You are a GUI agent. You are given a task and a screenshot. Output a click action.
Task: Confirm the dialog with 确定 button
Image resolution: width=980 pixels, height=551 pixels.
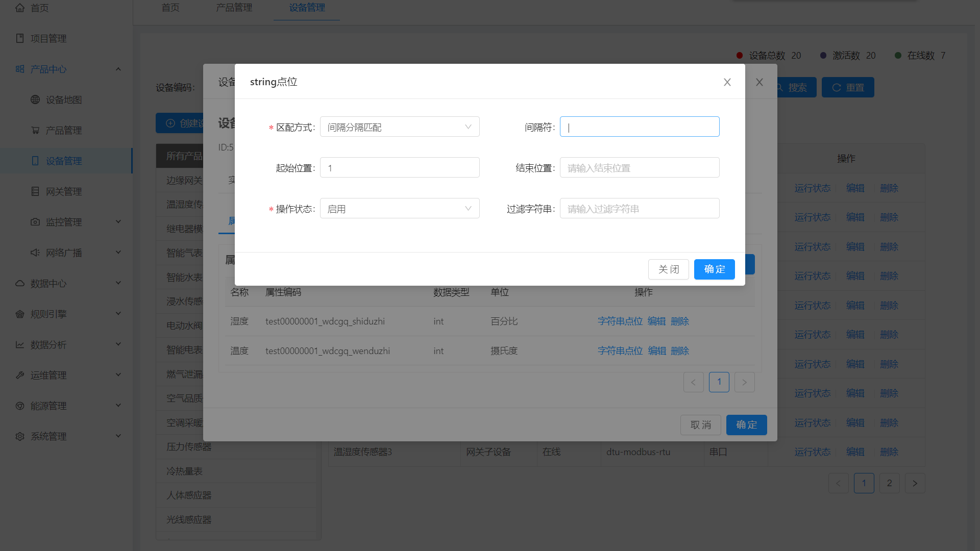(714, 269)
